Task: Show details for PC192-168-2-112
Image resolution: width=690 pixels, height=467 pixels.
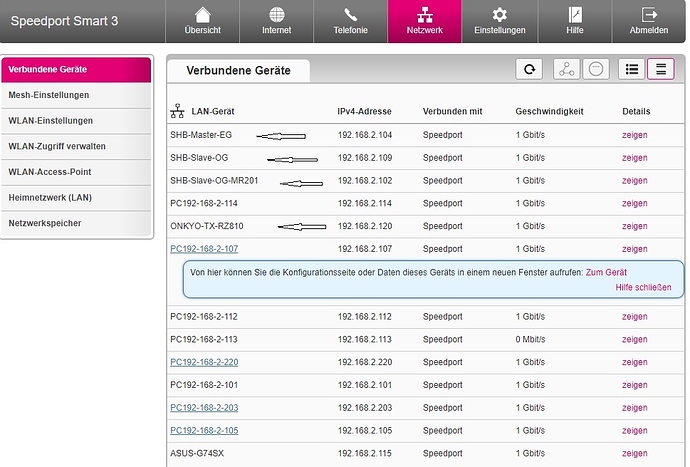Action: 635,317
